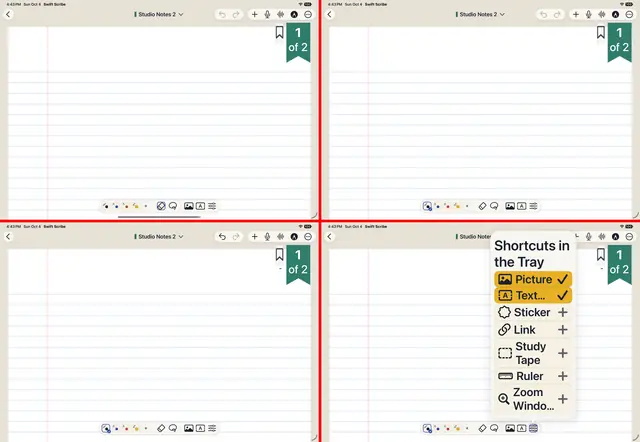The height and width of the screenshot is (442, 640).
Task: Select eraser in top-right panel tray
Action: (482, 206)
